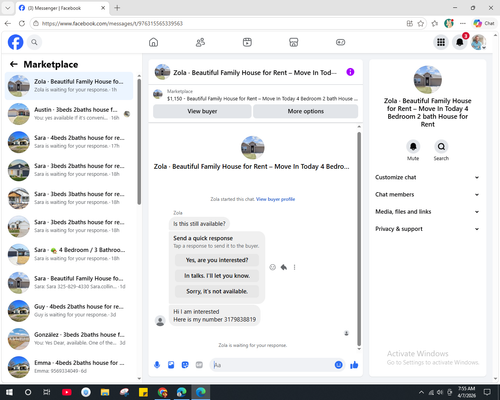Image resolution: width=500 pixels, height=400 pixels.
Task: Open the Video/Reels icon in top navigation
Action: [247, 42]
